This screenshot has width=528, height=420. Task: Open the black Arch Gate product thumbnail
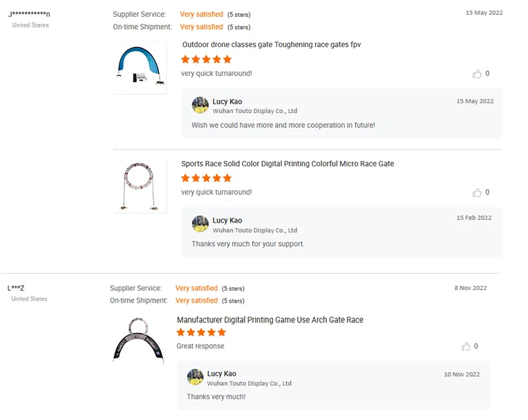tap(138, 340)
